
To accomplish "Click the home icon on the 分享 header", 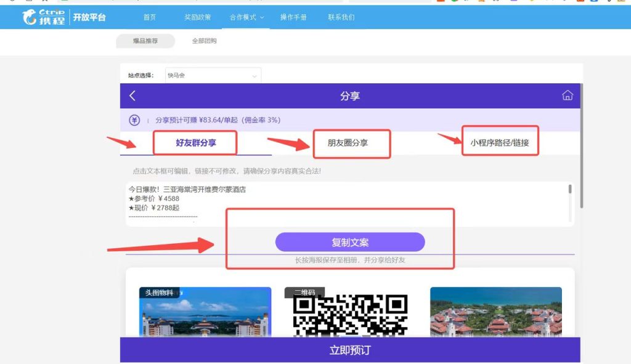I will [x=566, y=95].
